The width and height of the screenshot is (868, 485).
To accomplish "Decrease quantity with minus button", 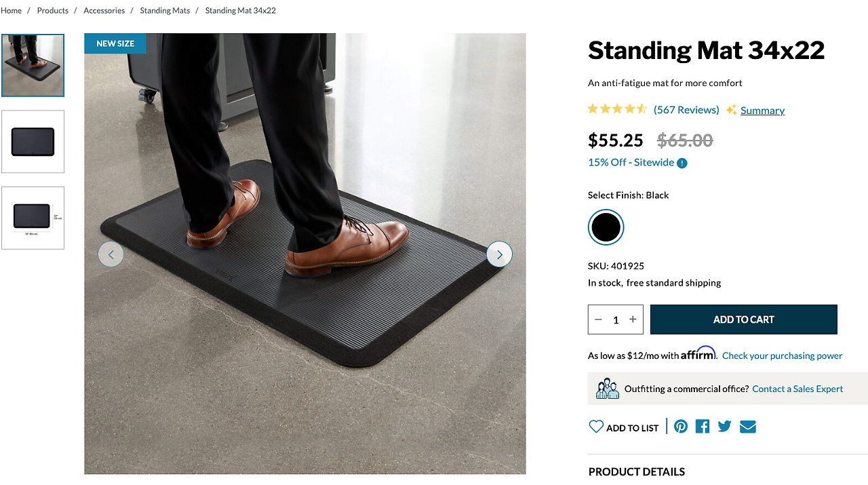I will [x=598, y=319].
